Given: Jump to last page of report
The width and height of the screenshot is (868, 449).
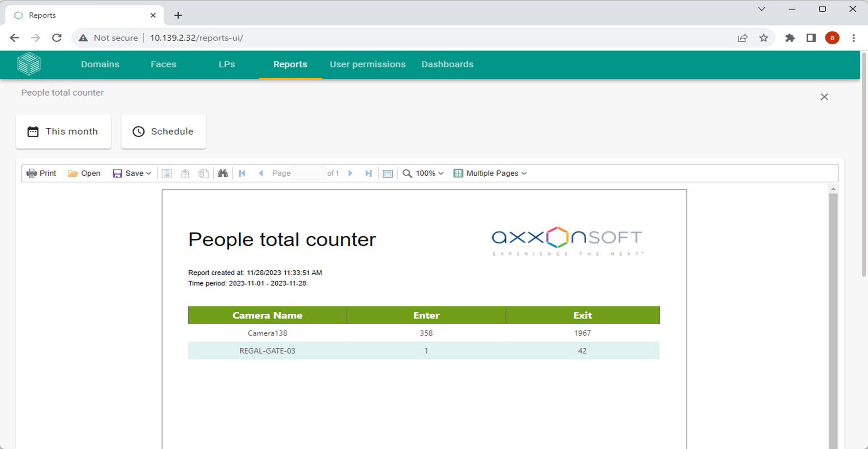Looking at the screenshot, I should pos(368,173).
